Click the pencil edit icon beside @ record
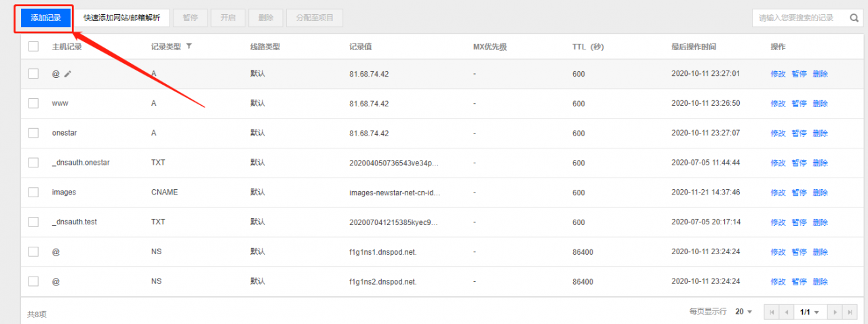This screenshot has width=868, height=324. click(68, 74)
